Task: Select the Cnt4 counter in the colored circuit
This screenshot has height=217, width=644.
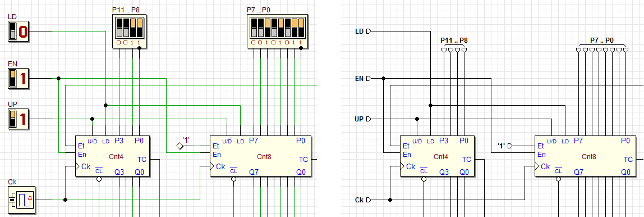Action: (113, 156)
